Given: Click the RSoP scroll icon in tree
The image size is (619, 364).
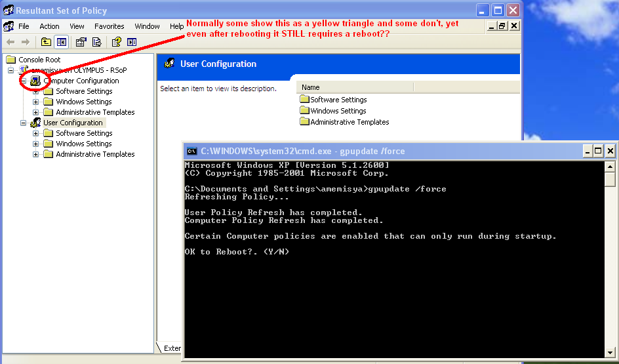Looking at the screenshot, I should 24,70.
